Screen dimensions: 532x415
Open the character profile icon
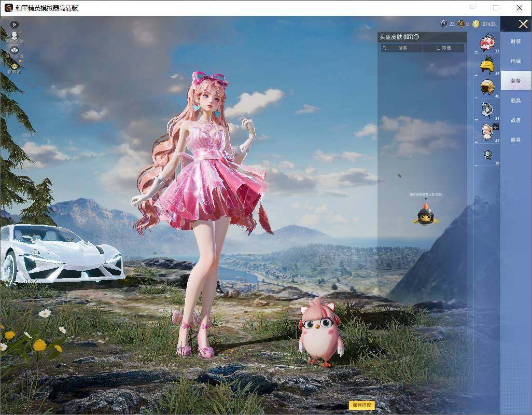(14, 36)
